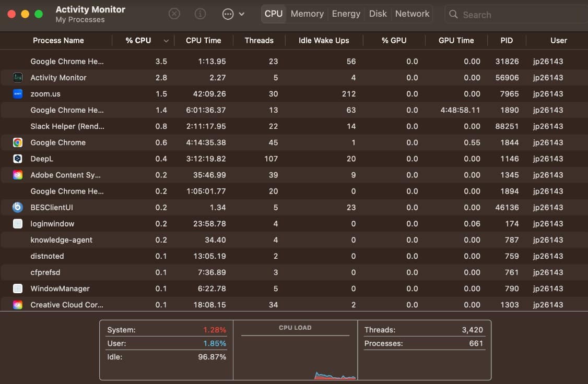This screenshot has height=384, width=588.
Task: Click the BESClientUI app icon
Action: (x=18, y=207)
